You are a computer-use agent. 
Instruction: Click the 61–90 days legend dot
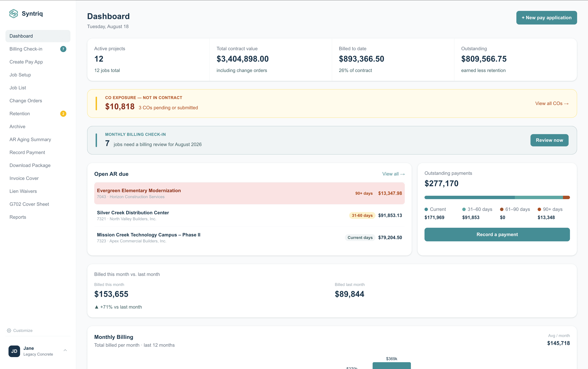coord(502,209)
